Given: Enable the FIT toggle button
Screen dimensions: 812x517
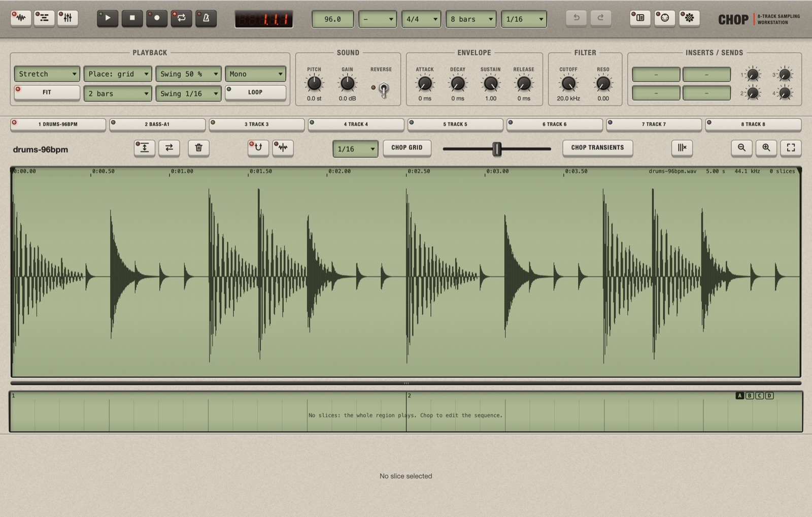Looking at the screenshot, I should click(47, 92).
